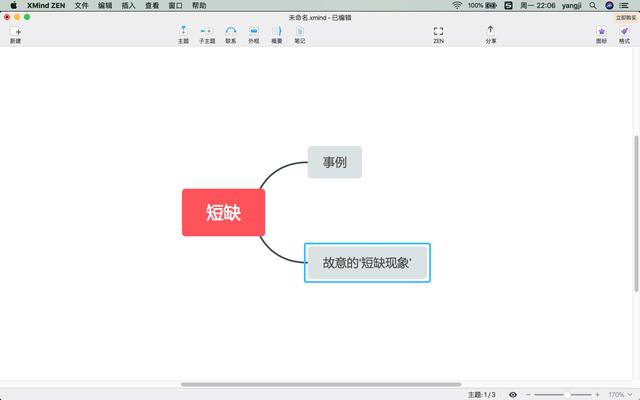Image resolution: width=640 pixels, height=400 pixels.
Task: Open the 帮助 (Help) menu
Action: tap(199, 5)
